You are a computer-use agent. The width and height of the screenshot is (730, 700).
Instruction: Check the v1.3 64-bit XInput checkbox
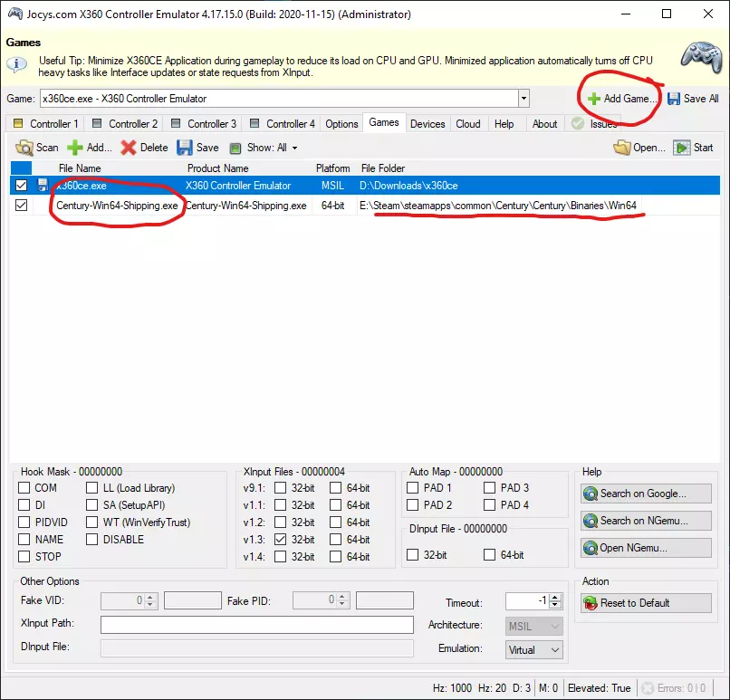[335, 540]
